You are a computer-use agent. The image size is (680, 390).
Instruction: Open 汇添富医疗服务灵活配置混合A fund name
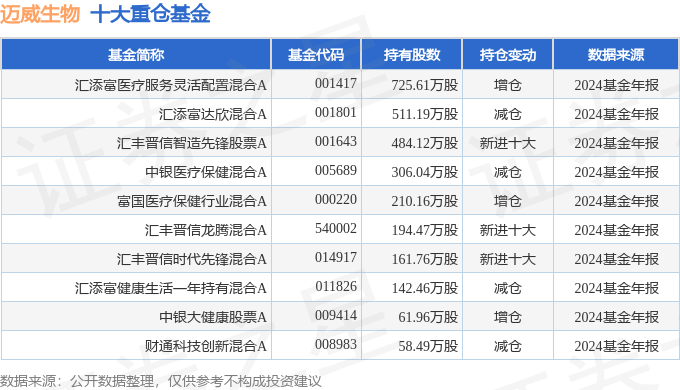(x=170, y=85)
